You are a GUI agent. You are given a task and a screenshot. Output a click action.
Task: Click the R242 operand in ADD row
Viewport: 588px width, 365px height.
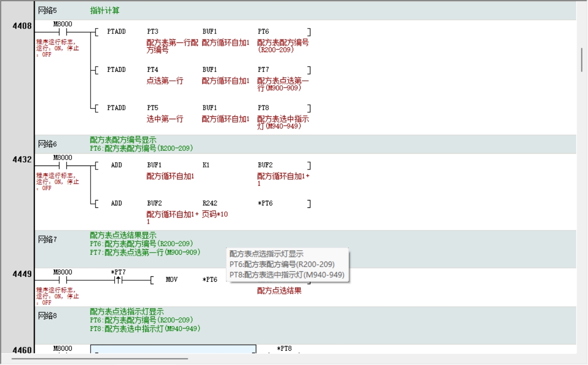click(210, 203)
